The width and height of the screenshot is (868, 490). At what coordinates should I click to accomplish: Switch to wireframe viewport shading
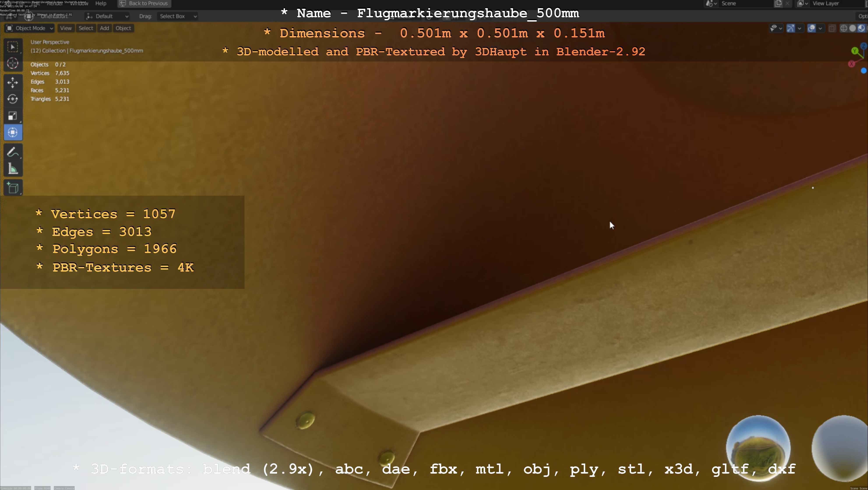844,28
